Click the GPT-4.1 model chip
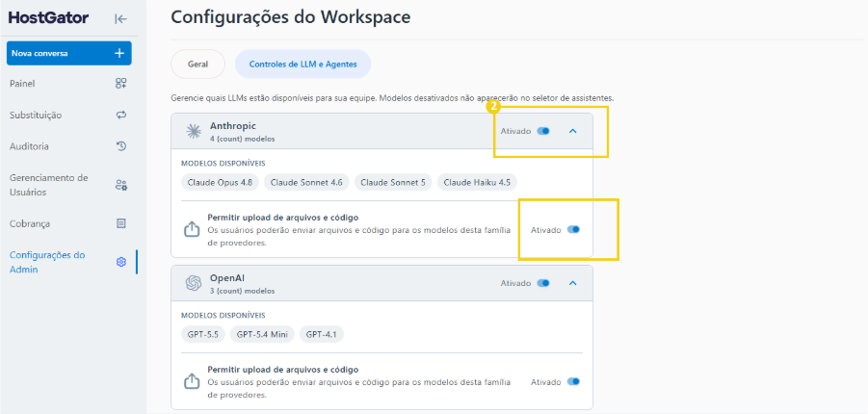The width and height of the screenshot is (868, 414). (x=322, y=334)
